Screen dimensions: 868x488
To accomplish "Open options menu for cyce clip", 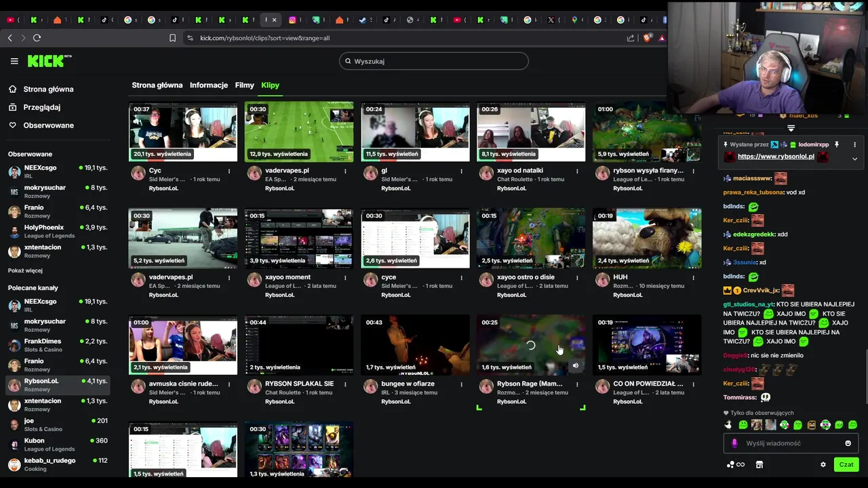I will coord(461,277).
